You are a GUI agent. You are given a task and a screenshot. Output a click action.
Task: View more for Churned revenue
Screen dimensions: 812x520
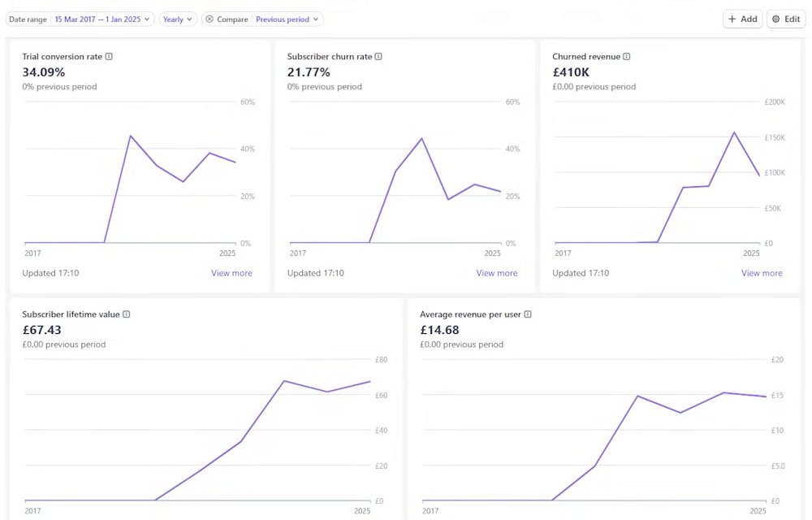[x=762, y=273]
